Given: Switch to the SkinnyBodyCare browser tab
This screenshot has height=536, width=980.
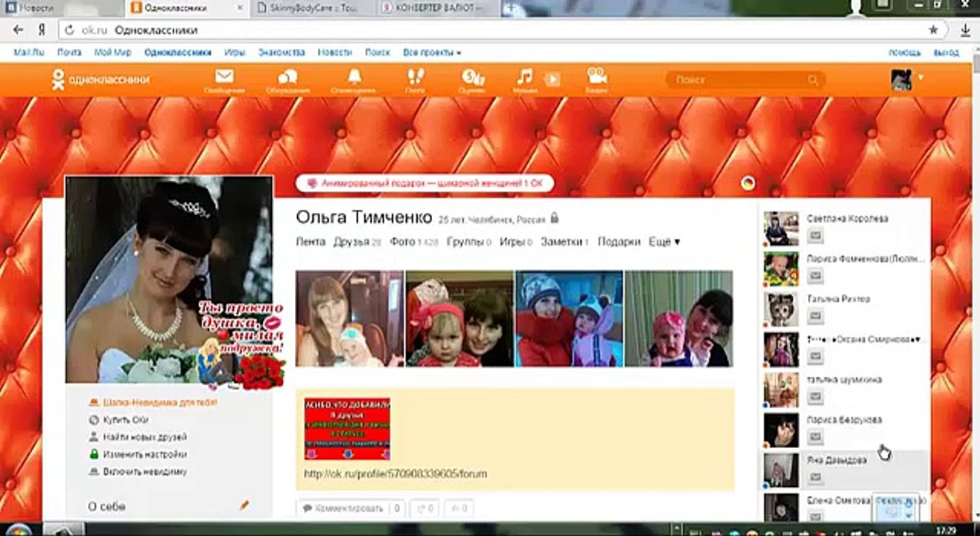Looking at the screenshot, I should coord(311,8).
